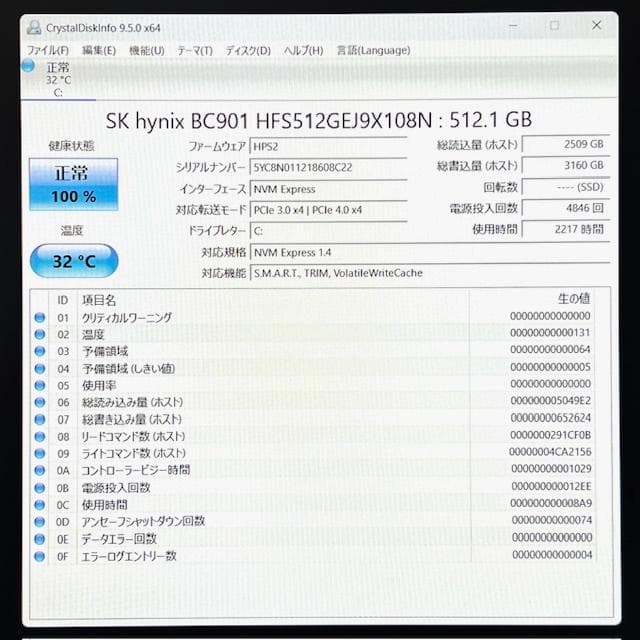Click the status orb for row 0E
This screenshot has width=640, height=640.
point(40,539)
